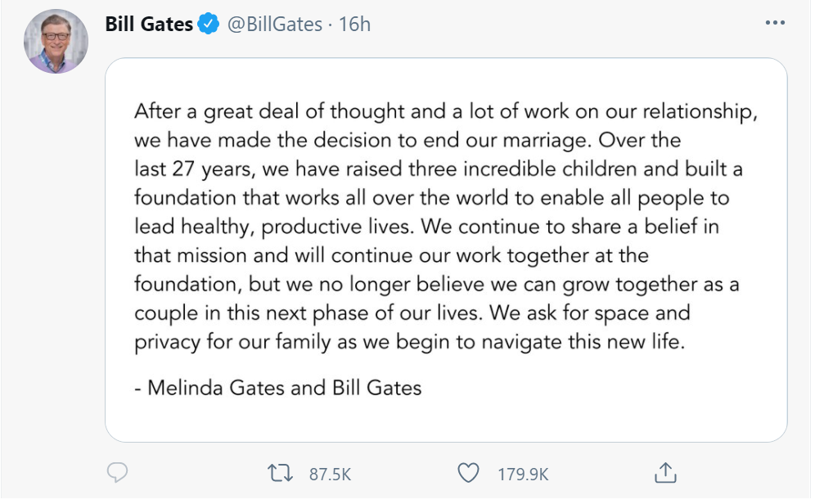The width and height of the screenshot is (815, 504).
Task: Retweet using the arrows icon
Action: pos(280,474)
